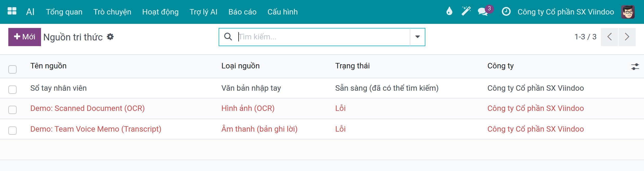Screen dimensions: 644x171
Task: Go to next page of records
Action: (627, 37)
